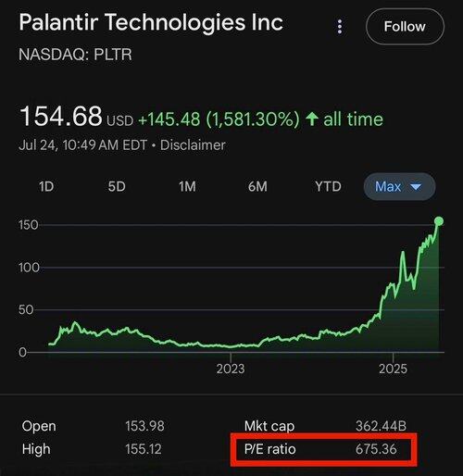Expand the Max range dropdown arrow

pyautogui.click(x=416, y=187)
